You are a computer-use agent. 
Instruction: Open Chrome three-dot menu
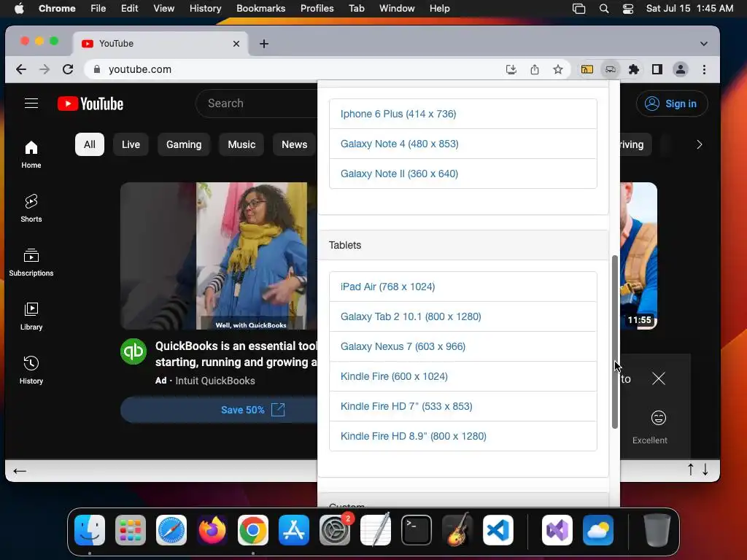pos(704,69)
